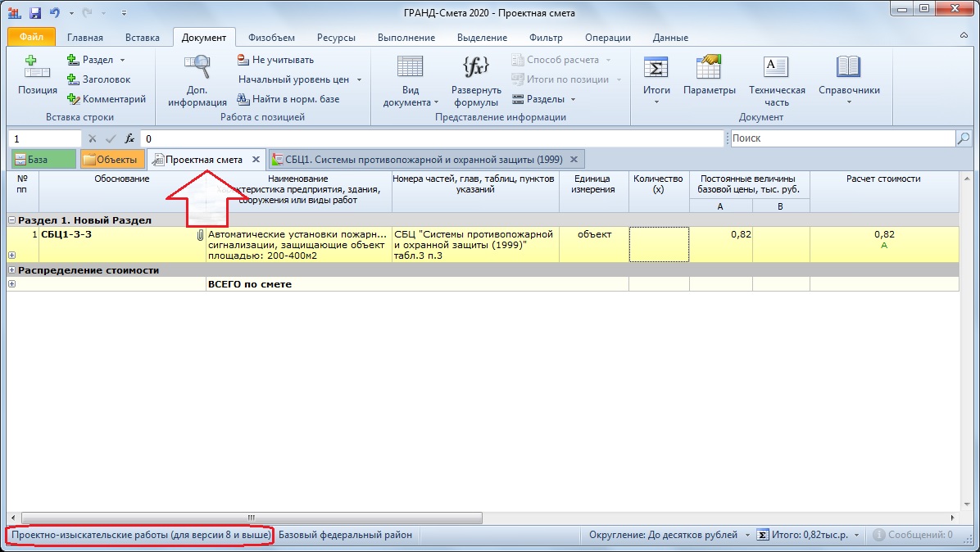Click the Поиск search field
The width and height of the screenshot is (980, 552).
pos(842,138)
